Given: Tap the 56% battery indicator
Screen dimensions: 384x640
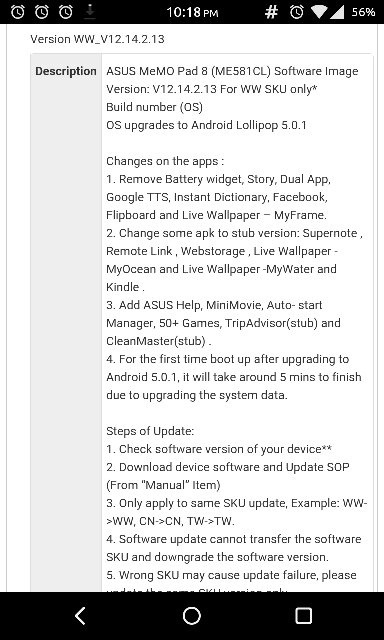Looking at the screenshot, I should (x=364, y=12).
